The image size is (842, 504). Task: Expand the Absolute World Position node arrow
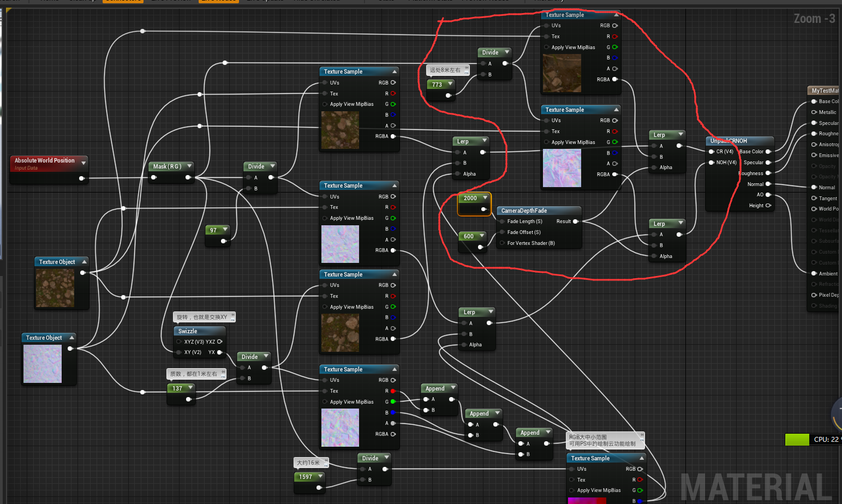point(83,163)
